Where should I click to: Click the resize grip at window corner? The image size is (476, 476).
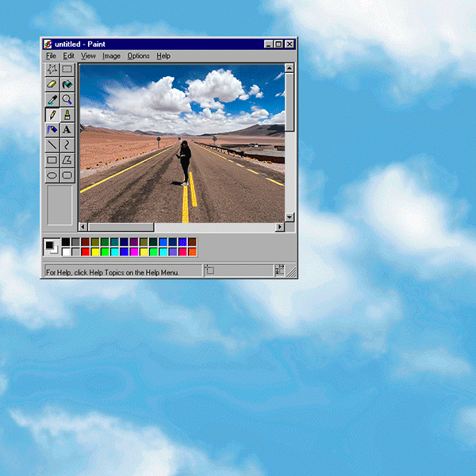(292, 272)
